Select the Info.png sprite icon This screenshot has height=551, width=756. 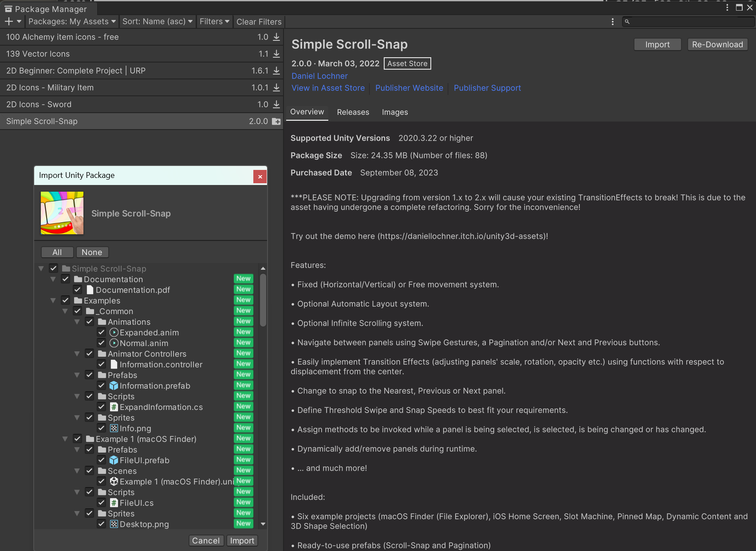pyautogui.click(x=114, y=428)
